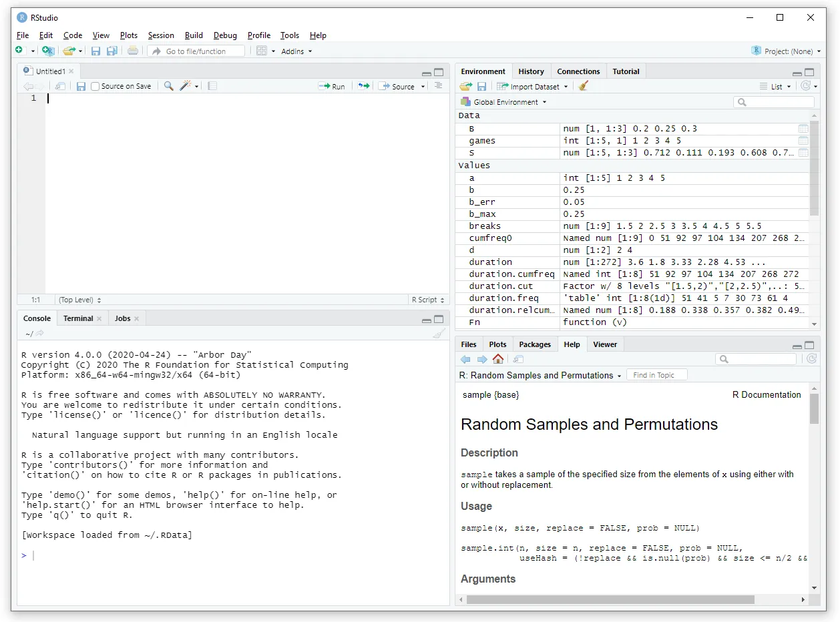Click the Re-run previous code icon
The image size is (840, 622).
(363, 86)
